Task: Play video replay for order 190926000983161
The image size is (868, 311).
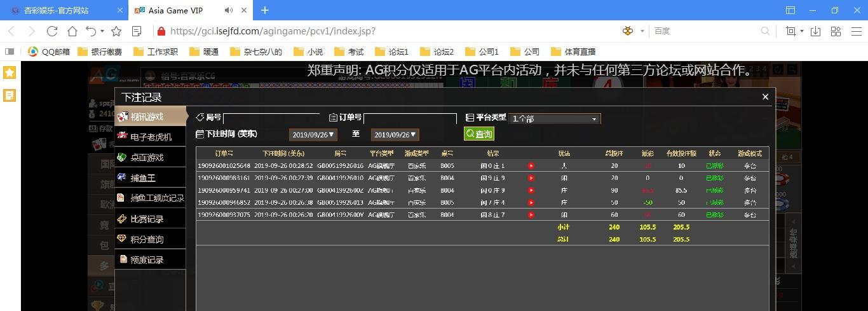Action: point(531,178)
